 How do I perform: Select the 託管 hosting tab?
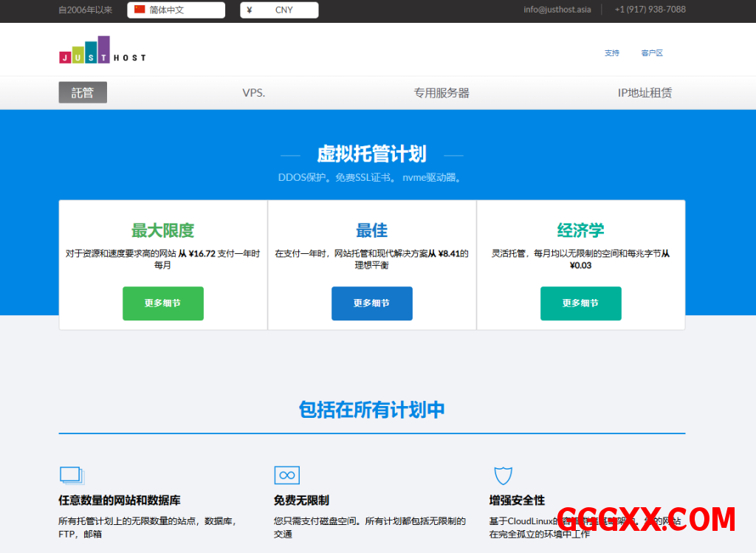(83, 93)
